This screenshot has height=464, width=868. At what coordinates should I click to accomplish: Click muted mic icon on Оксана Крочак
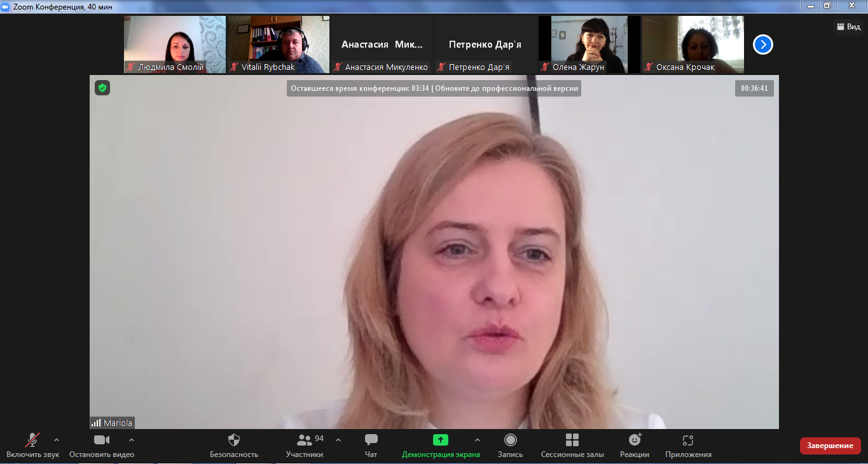point(649,67)
